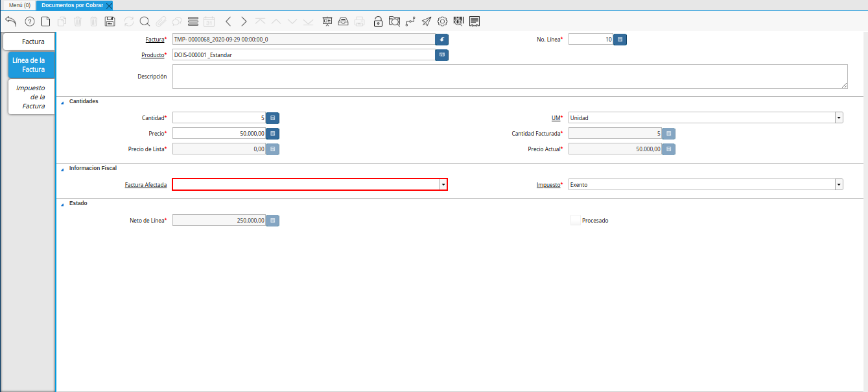Open the workflow nodes icon

point(410,21)
